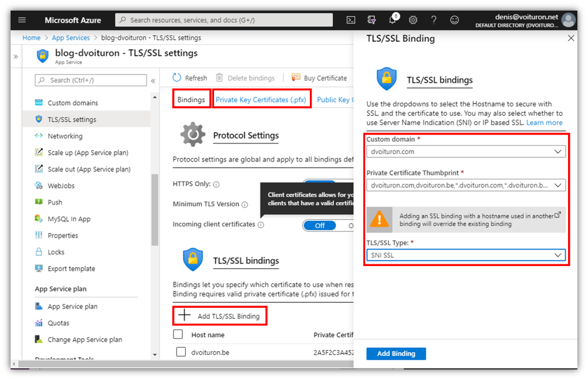Click the Export template icon
Image resolution: width=588 pixels, height=380 pixels.
[39, 268]
